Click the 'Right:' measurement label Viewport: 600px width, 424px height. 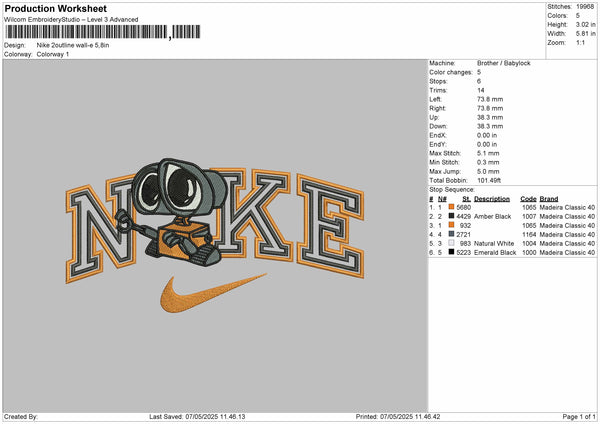(x=437, y=108)
